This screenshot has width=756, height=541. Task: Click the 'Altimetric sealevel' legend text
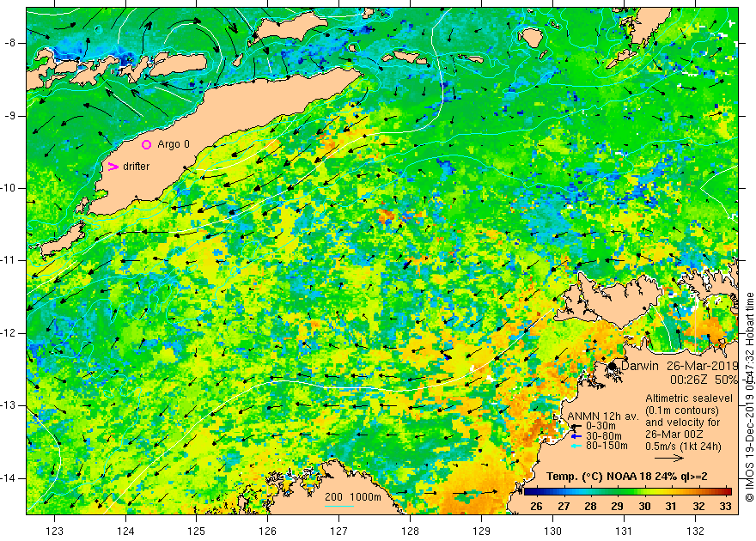(x=689, y=398)
